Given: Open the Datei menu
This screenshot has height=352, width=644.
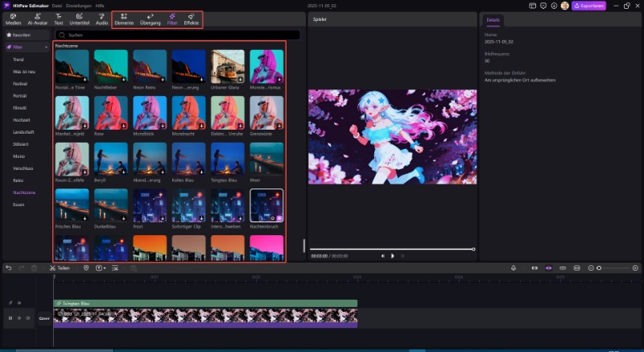Looking at the screenshot, I should 56,6.
